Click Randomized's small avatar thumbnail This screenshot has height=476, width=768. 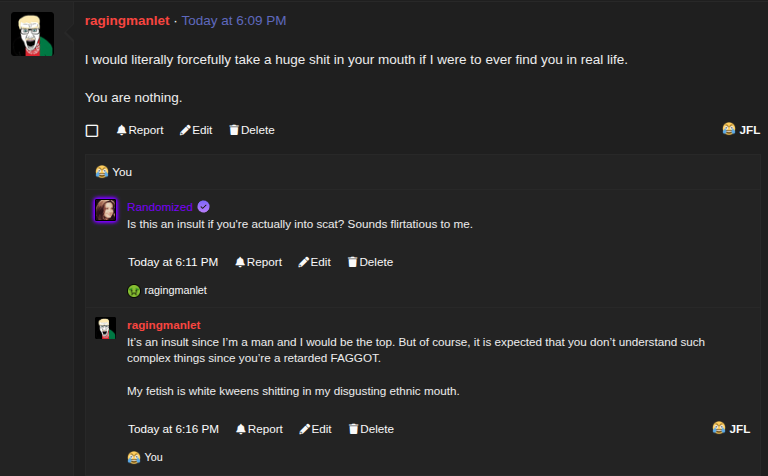tap(106, 210)
